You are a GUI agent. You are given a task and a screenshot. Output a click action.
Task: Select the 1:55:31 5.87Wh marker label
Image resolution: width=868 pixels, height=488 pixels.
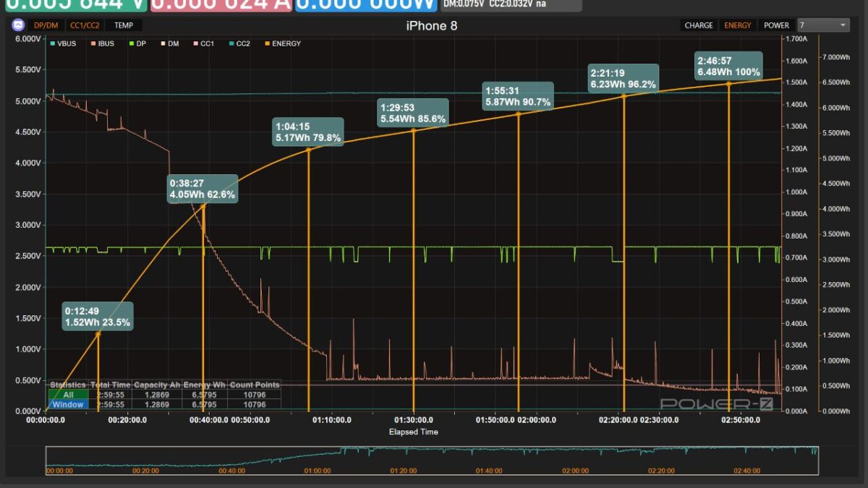point(518,96)
